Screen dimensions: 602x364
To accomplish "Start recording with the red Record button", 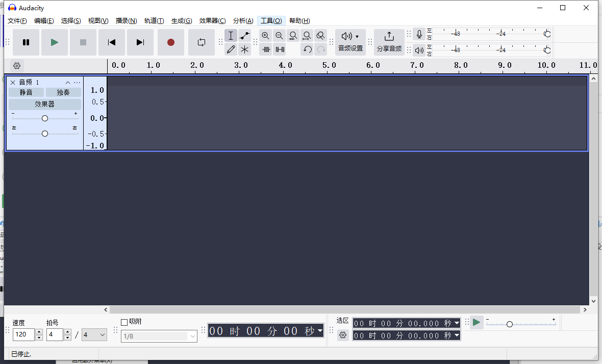I will coord(171,42).
